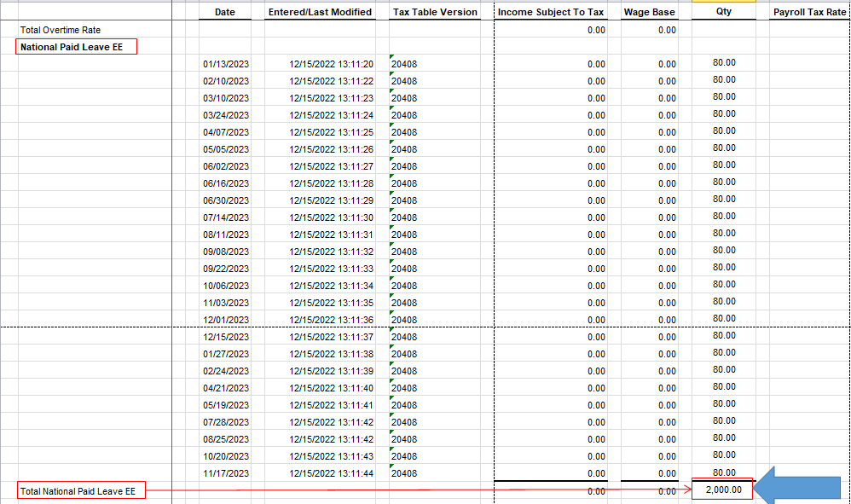Select the Tax Table Version column header
Screen dimensions: 851x504
point(435,11)
